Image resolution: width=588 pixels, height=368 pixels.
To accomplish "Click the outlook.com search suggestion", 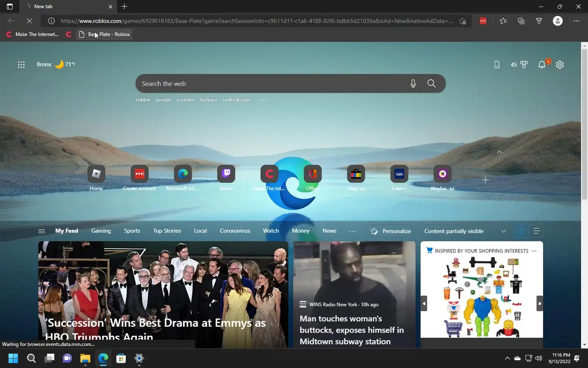I will (236, 100).
